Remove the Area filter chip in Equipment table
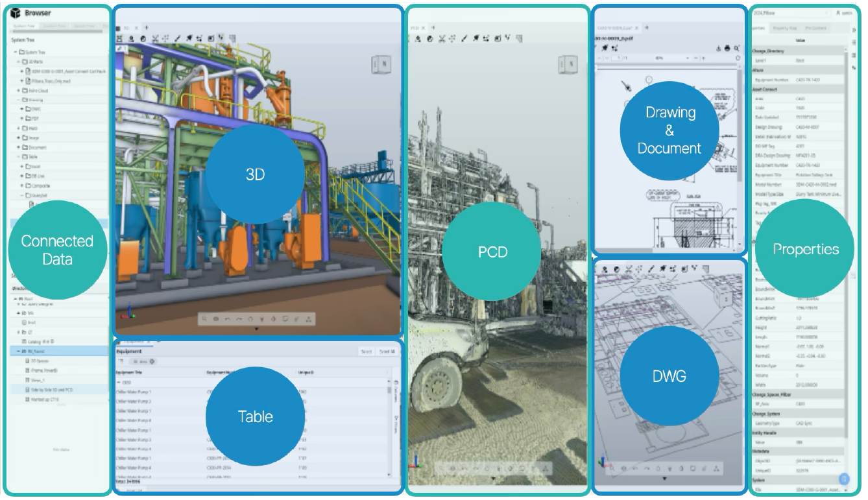Image resolution: width=868 pixels, height=500 pixels. (152, 361)
